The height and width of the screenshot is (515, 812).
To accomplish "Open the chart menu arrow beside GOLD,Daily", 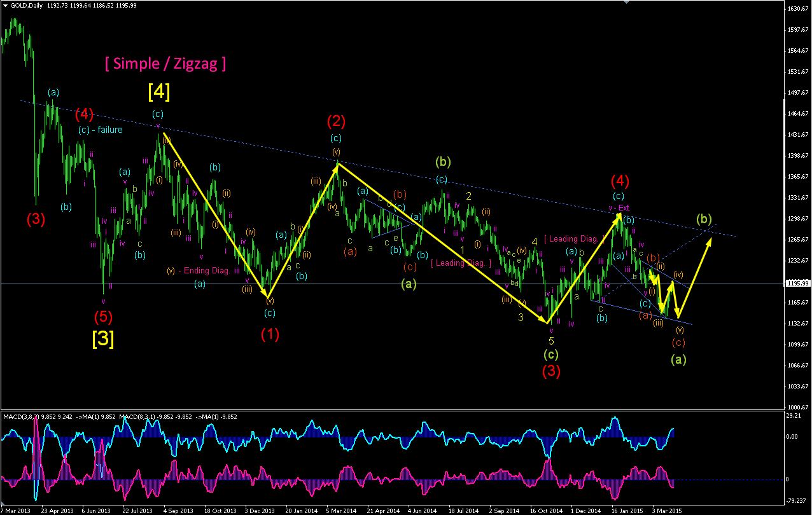I will click(6, 5).
